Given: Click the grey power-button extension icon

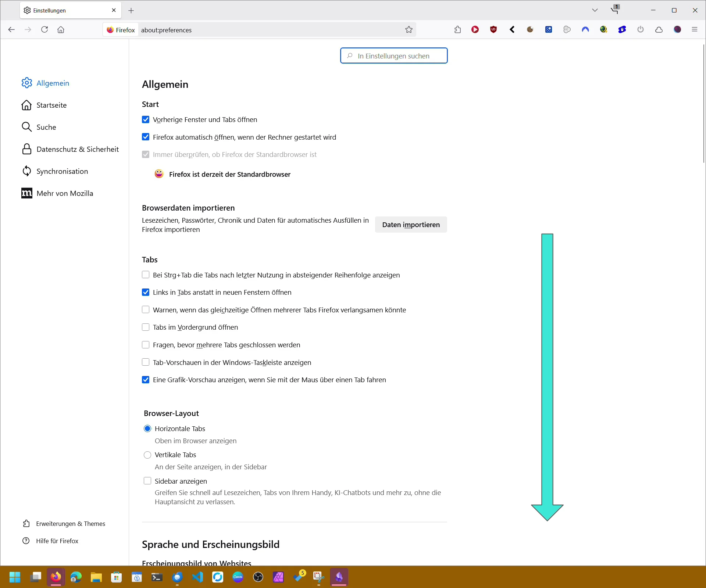Looking at the screenshot, I should click(641, 30).
